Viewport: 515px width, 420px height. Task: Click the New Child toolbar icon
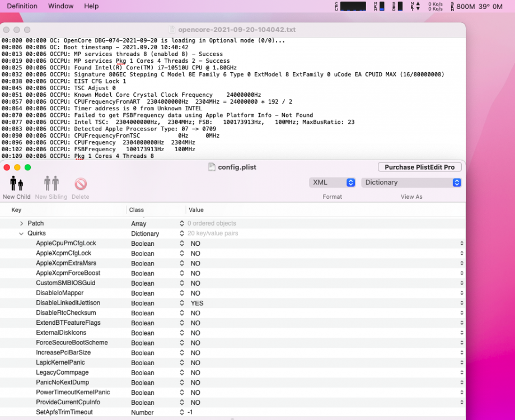tap(16, 183)
